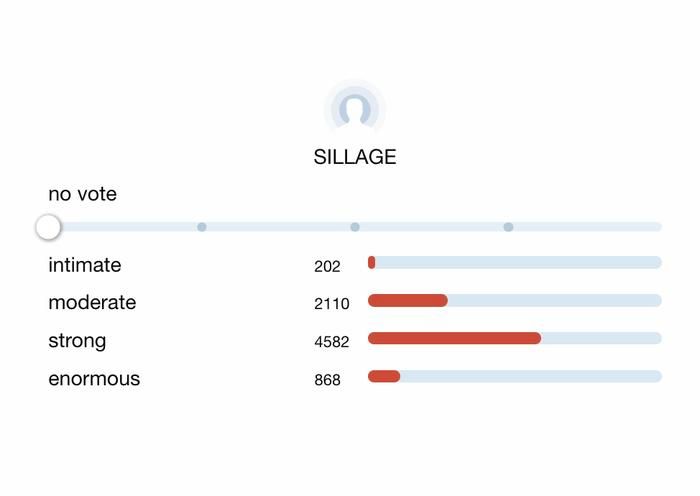Click the red enormous result bar
This screenshot has width=700, height=496.
(384, 376)
